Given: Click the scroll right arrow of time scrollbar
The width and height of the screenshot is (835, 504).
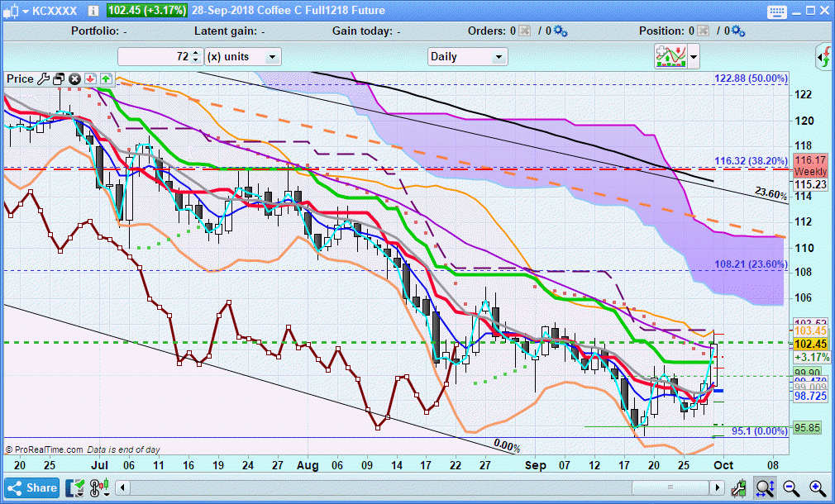Looking at the screenshot, I should (718, 487).
